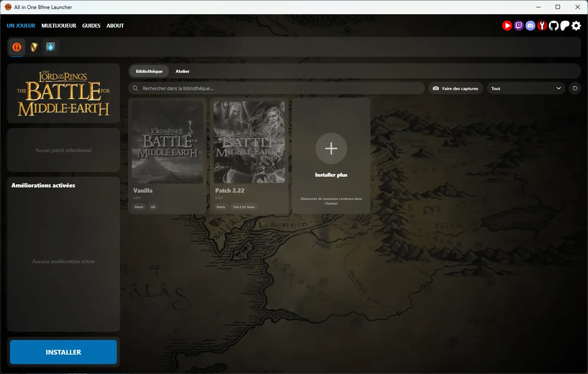Screen dimensions: 588x374
Task: Click the EA tag on Vanilla
Action: pos(153,207)
